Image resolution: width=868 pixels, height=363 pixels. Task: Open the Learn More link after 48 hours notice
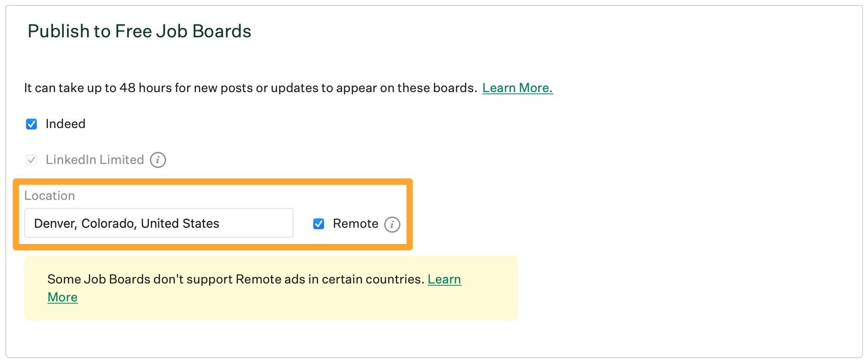coord(517,88)
